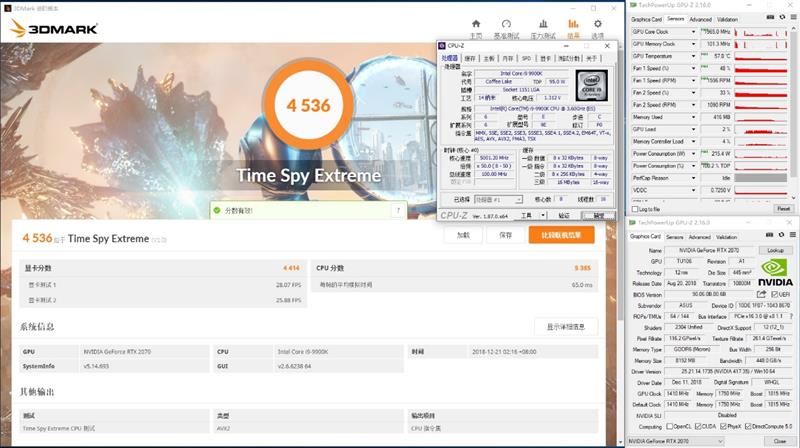Click the Bus Interface question mark in GPU-Z
Image resolution: width=800 pixels, height=448 pixels.
click(x=791, y=316)
